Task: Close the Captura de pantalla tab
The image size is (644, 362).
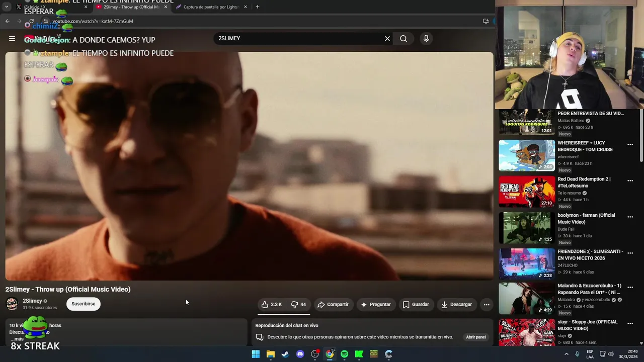Action: click(x=246, y=7)
